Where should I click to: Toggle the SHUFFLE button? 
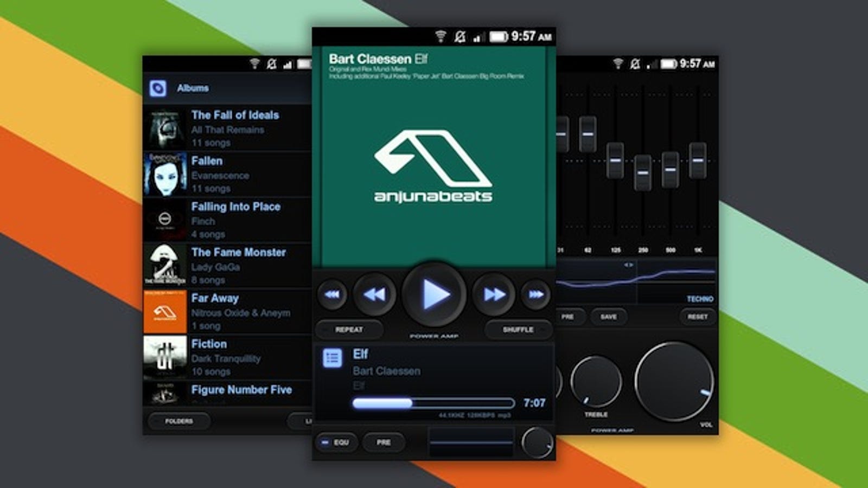(518, 330)
